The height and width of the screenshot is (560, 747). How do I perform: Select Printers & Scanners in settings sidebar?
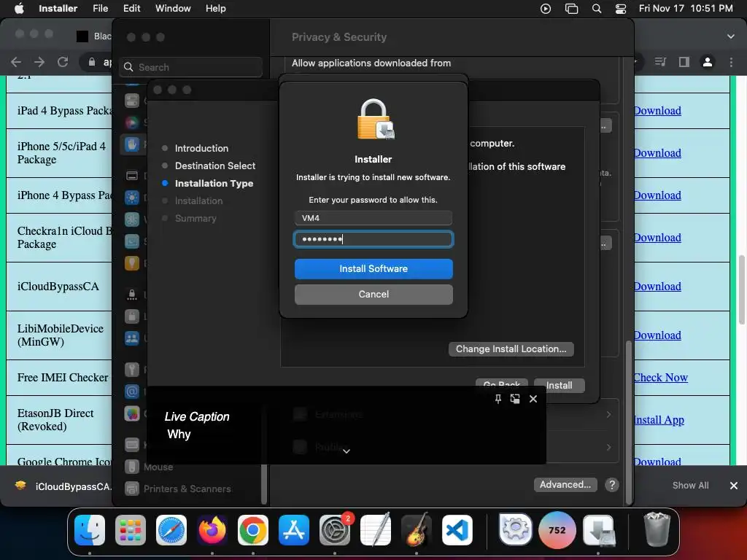(x=187, y=489)
